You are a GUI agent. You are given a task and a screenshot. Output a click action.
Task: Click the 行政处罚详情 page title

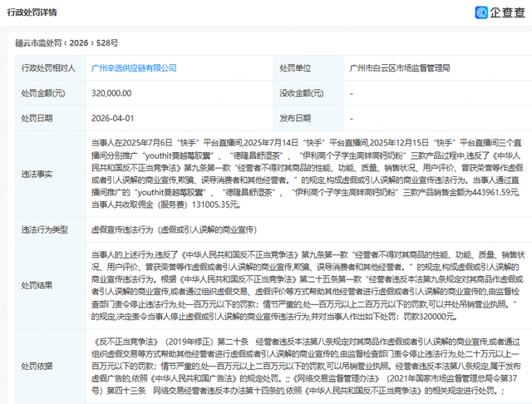click(x=32, y=12)
